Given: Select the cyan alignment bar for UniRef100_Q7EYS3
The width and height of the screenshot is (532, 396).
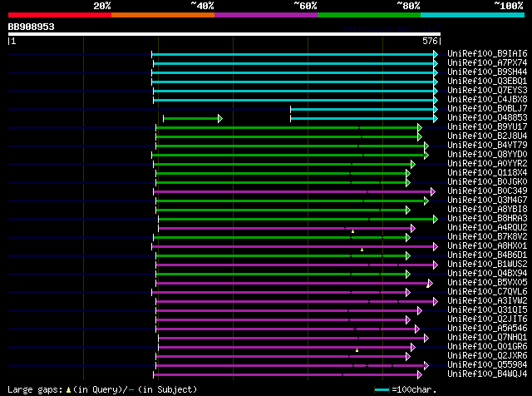Looking at the screenshot, I should tap(293, 91).
